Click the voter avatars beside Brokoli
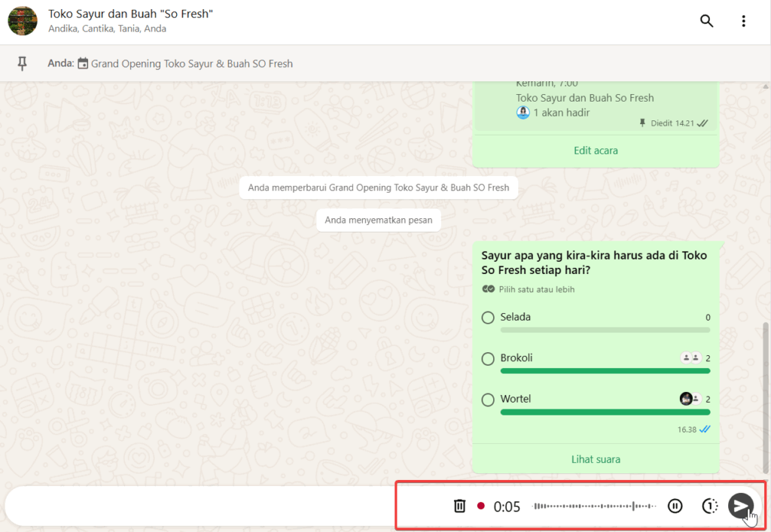The width and height of the screenshot is (771, 532). pyautogui.click(x=690, y=358)
